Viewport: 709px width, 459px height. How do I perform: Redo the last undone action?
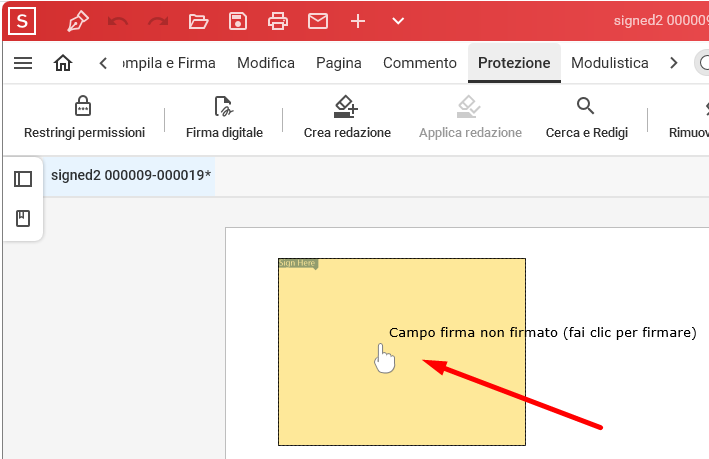pyautogui.click(x=158, y=21)
